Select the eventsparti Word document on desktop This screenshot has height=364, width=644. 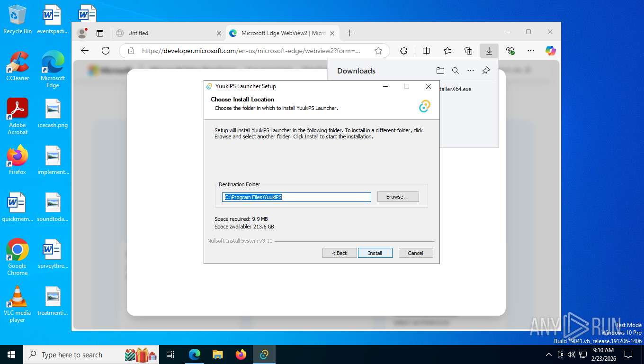53,20
